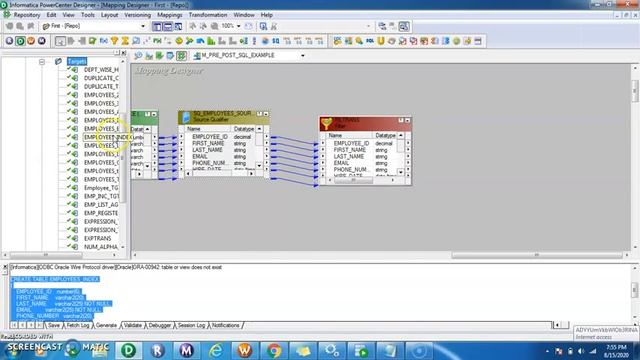Image resolution: width=640 pixels, height=360 pixels.
Task: Launch Repository Manager (R) toolbar icon
Action: (x=9, y=41)
